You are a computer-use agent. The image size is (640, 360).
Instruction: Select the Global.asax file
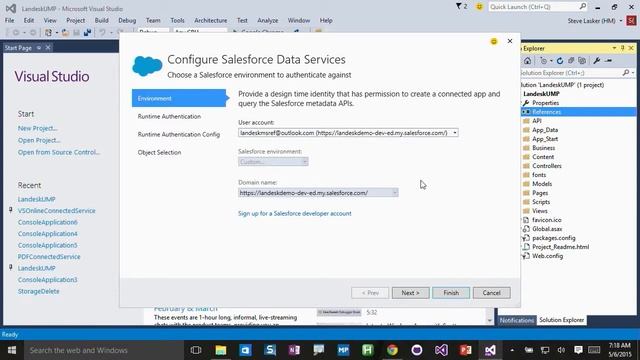pyautogui.click(x=547, y=229)
